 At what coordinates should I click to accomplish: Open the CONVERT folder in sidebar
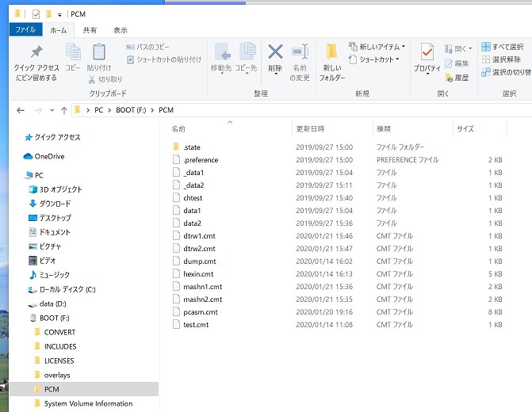coord(55,332)
